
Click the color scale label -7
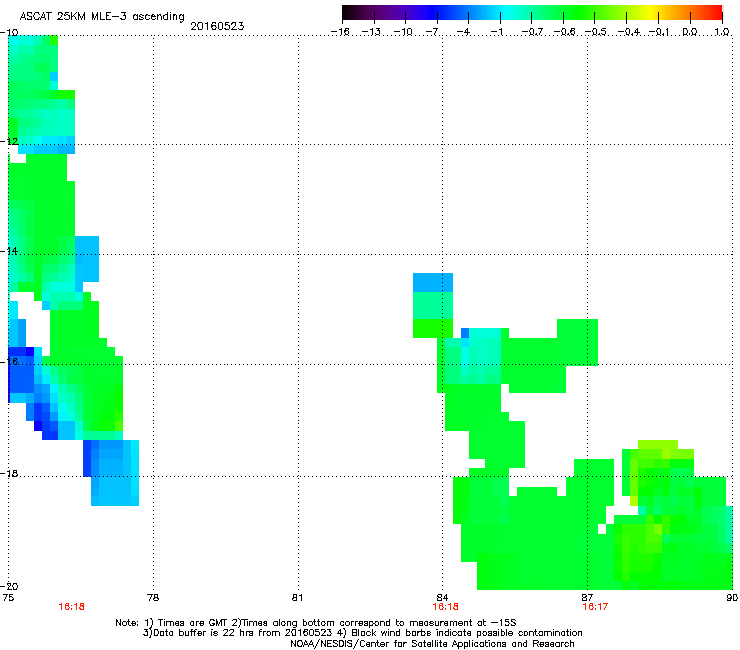pos(433,32)
